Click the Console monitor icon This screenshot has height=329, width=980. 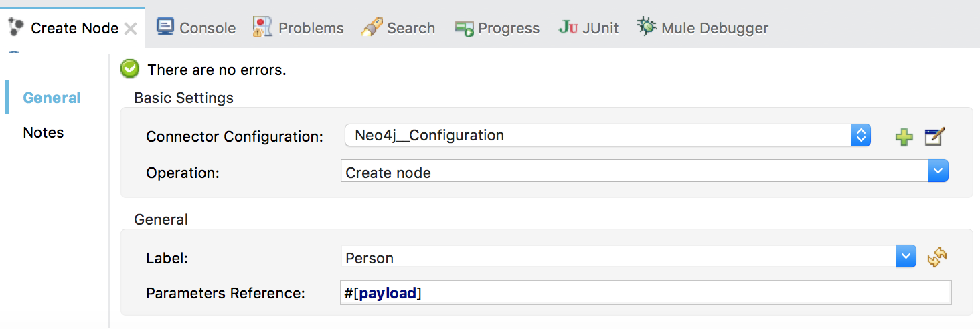(x=165, y=27)
